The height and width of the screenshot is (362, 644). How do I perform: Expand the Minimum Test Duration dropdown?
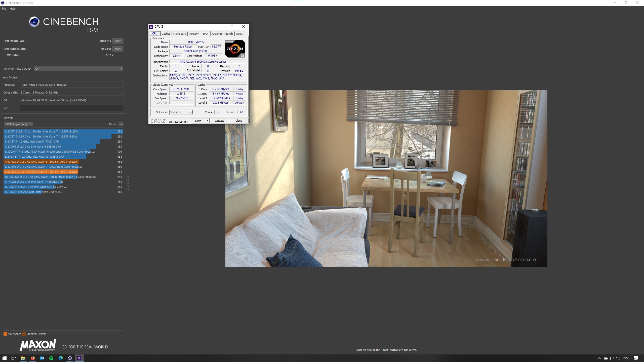point(78,69)
